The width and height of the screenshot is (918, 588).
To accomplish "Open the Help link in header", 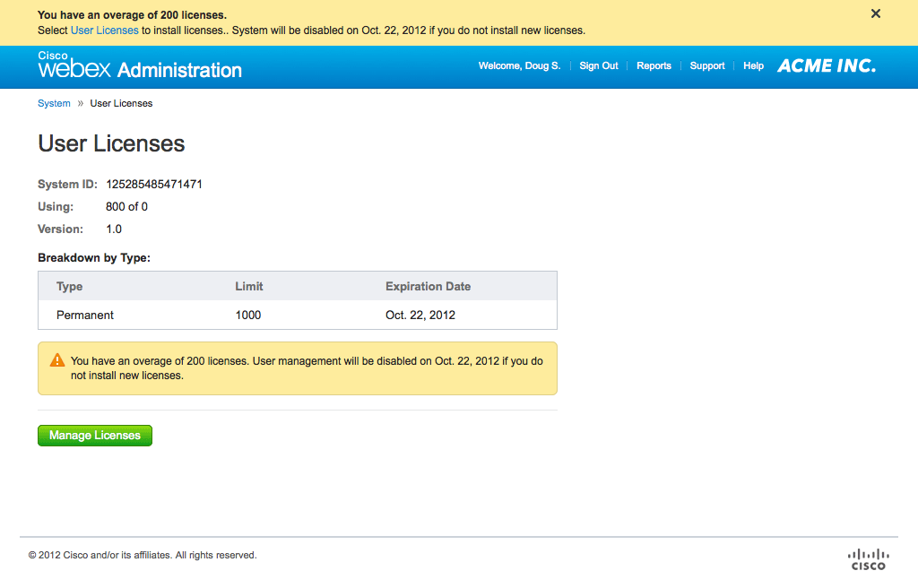I will pos(753,66).
